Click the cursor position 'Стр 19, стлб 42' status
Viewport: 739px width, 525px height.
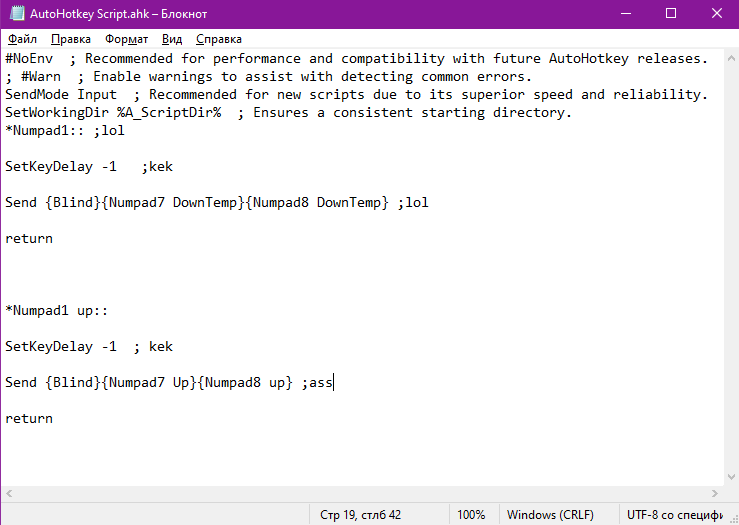pyautogui.click(x=361, y=515)
